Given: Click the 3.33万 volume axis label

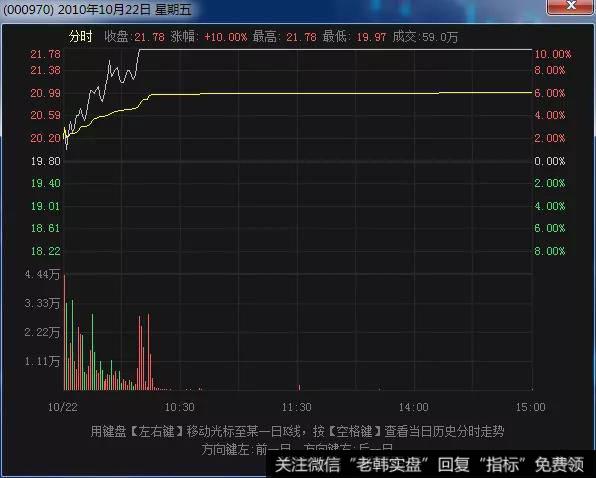Looking at the screenshot, I should [x=42, y=303].
